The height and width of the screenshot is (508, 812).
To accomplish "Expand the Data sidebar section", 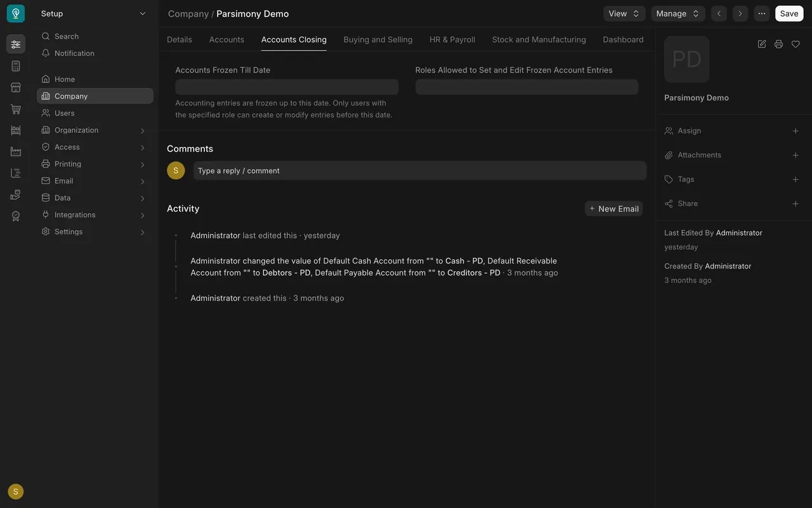I will [x=95, y=197].
